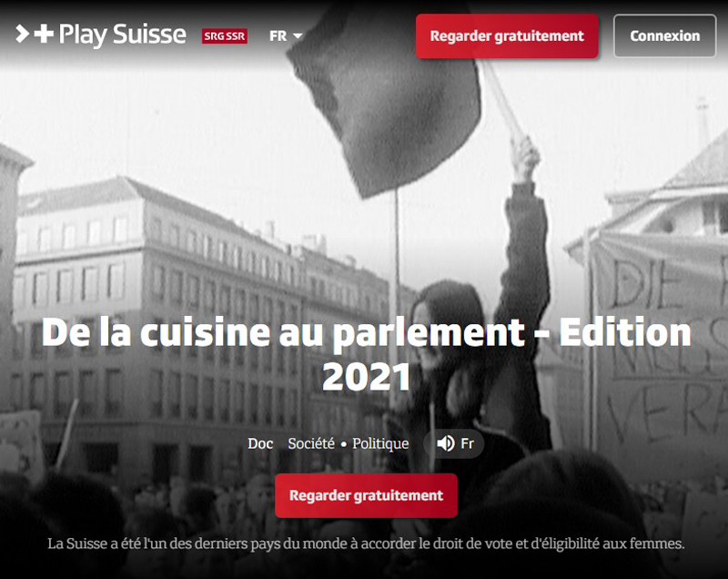728x579 pixels.
Task: Open the FR language selector
Action: click(286, 36)
